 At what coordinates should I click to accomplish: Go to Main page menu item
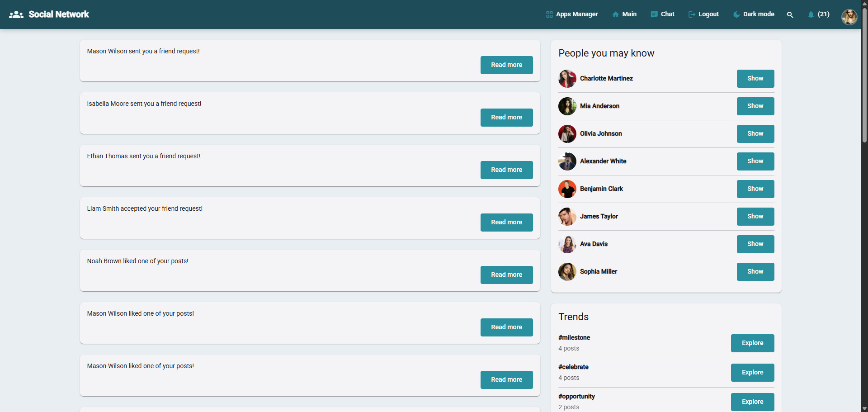(624, 14)
